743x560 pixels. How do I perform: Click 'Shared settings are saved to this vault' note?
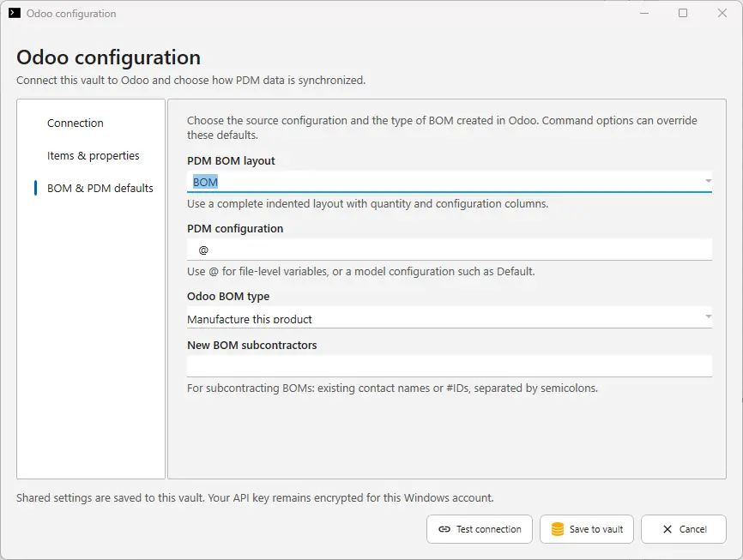pyautogui.click(x=255, y=498)
